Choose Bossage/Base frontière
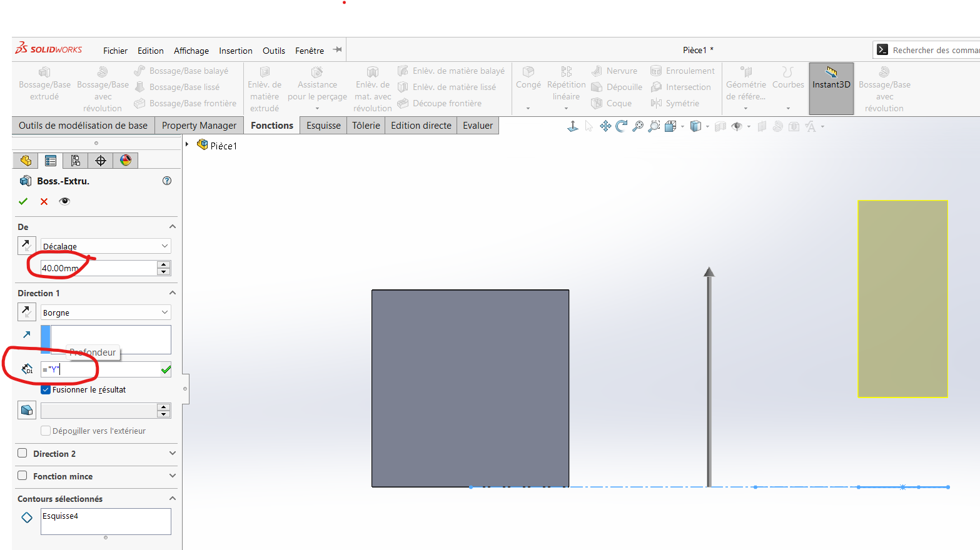This screenshot has width=980, height=550. click(185, 103)
